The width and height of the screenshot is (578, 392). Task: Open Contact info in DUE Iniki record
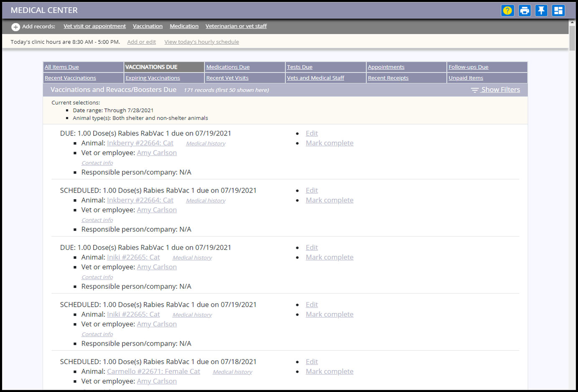point(97,277)
